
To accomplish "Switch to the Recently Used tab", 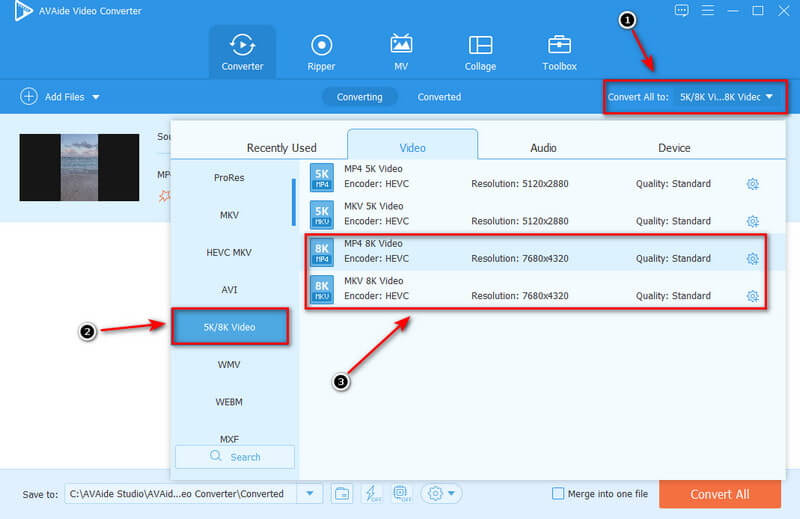I will (282, 148).
